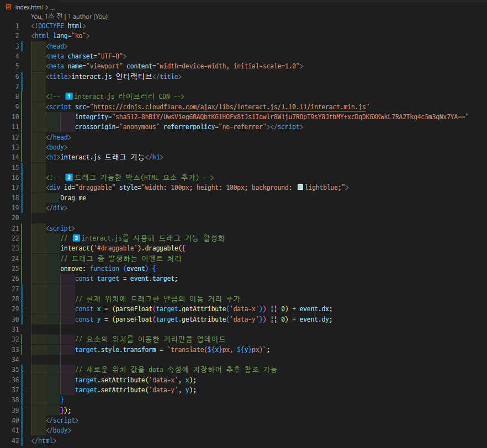Click crossorigin="anonymous" attribute
Viewport: 487px width, 448px height.
[118, 127]
